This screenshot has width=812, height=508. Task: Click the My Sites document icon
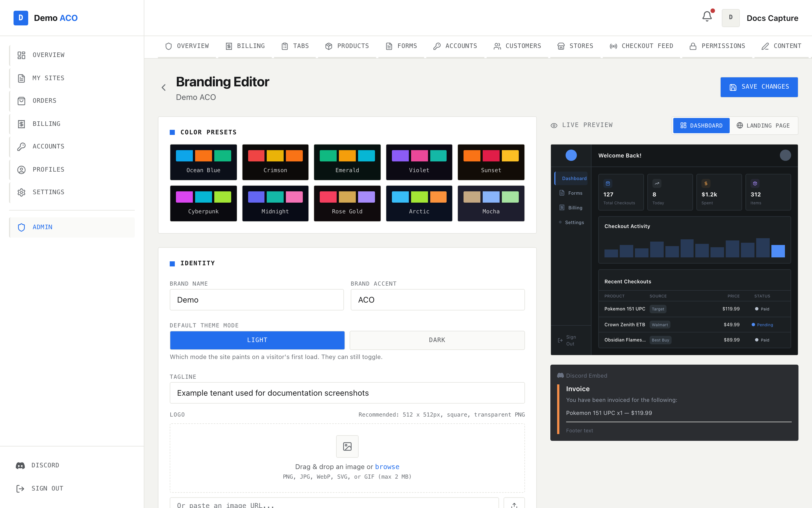[x=21, y=78]
